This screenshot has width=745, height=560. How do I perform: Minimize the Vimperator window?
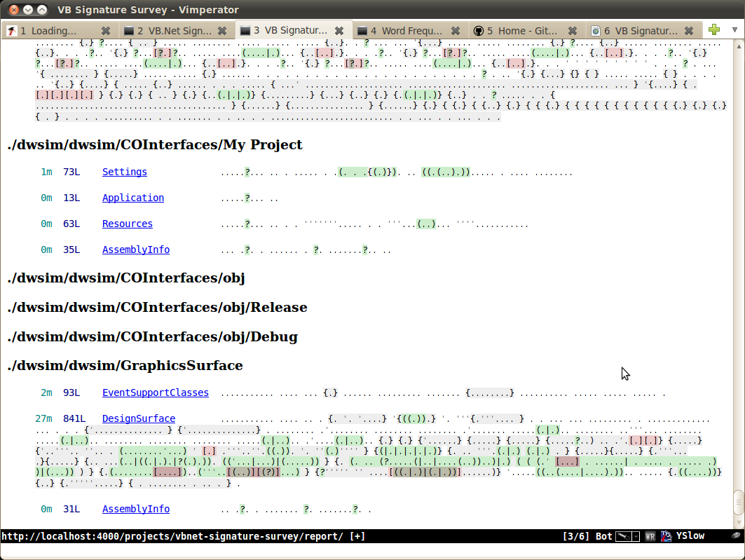[x=28, y=10]
